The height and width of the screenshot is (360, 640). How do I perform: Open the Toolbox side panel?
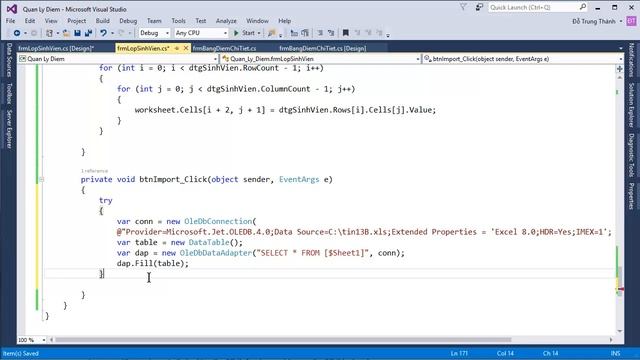[x=9, y=94]
